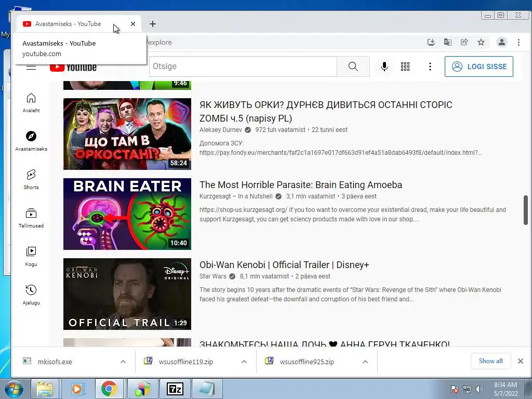Open the Chrome profile avatar icon
Viewport: 532px width, 399px height.
pos(502,42)
